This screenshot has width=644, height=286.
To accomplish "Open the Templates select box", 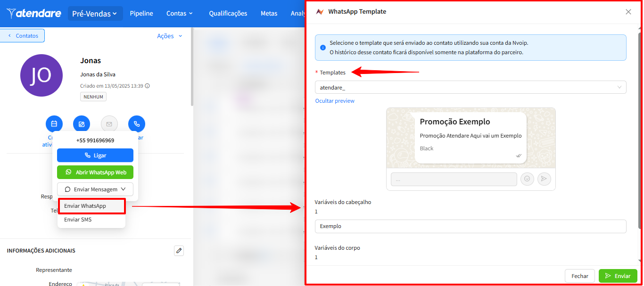I will click(471, 87).
